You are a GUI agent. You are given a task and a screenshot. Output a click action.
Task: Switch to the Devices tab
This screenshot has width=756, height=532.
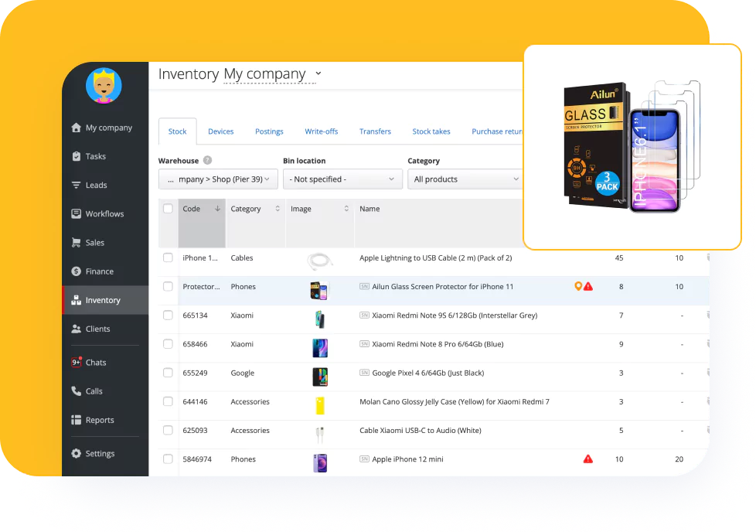[221, 131]
